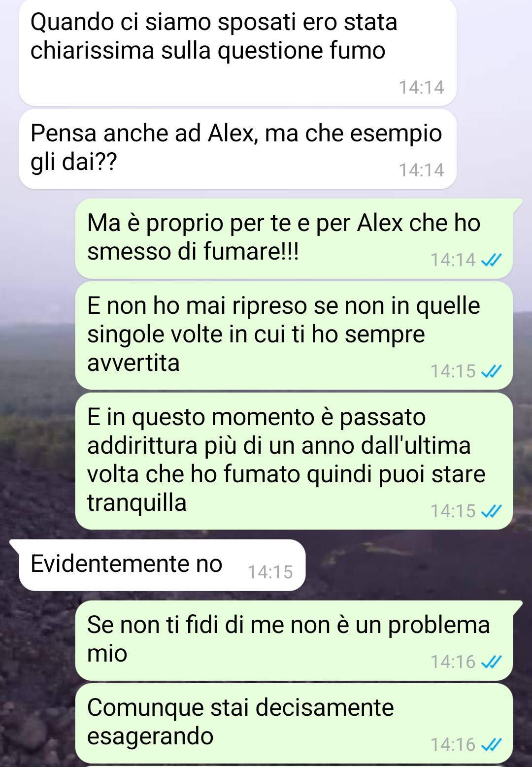Tap the reply 'Ma è proprio per te e per Alex'
Screen dimensions: 532x767
[x=294, y=238]
